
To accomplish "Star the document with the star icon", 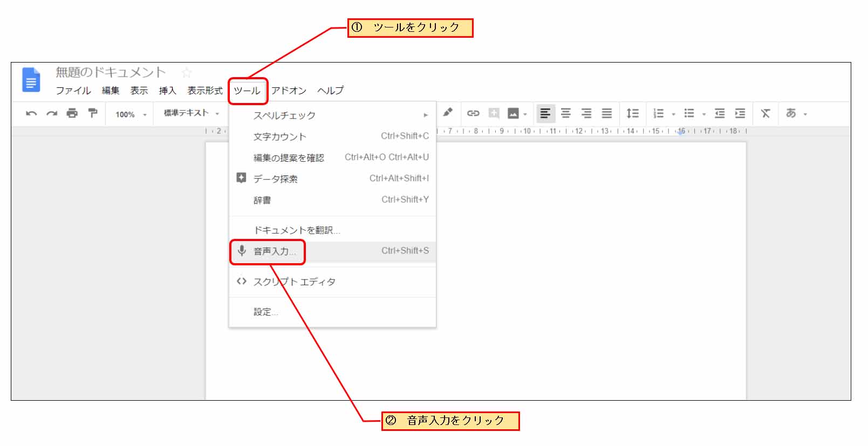I will click(187, 73).
